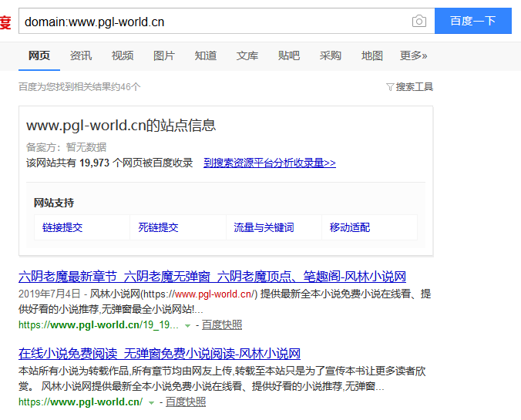Open the 地图 tab
This screenshot has width=521, height=420.
pos(371,55)
